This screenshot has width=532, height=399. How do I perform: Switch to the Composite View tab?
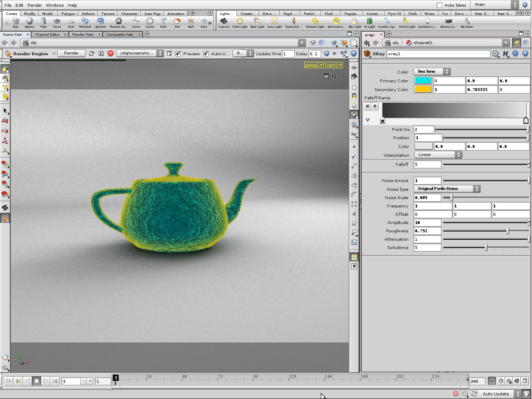pos(120,34)
